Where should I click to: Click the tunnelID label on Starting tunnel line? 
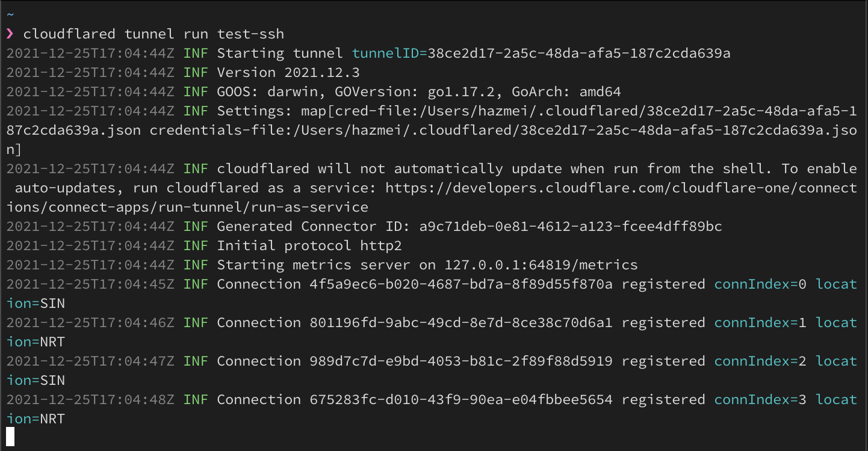click(x=389, y=53)
